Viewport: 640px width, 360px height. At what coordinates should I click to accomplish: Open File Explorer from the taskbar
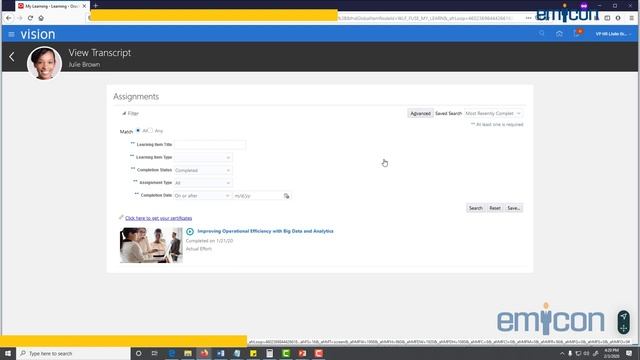(188, 353)
